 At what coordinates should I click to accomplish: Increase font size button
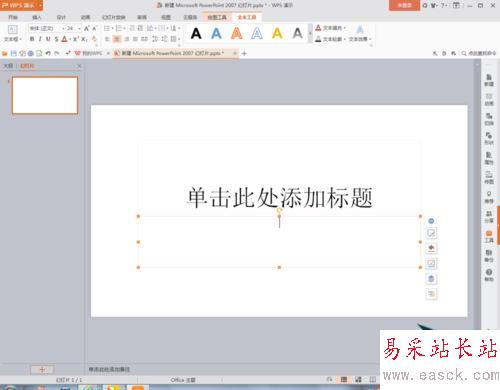coord(87,28)
